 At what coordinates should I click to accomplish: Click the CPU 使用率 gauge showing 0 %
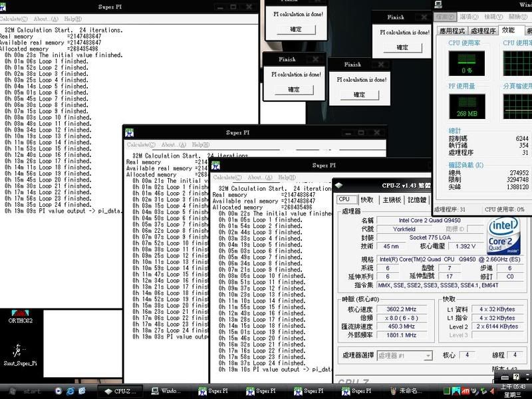(x=467, y=63)
